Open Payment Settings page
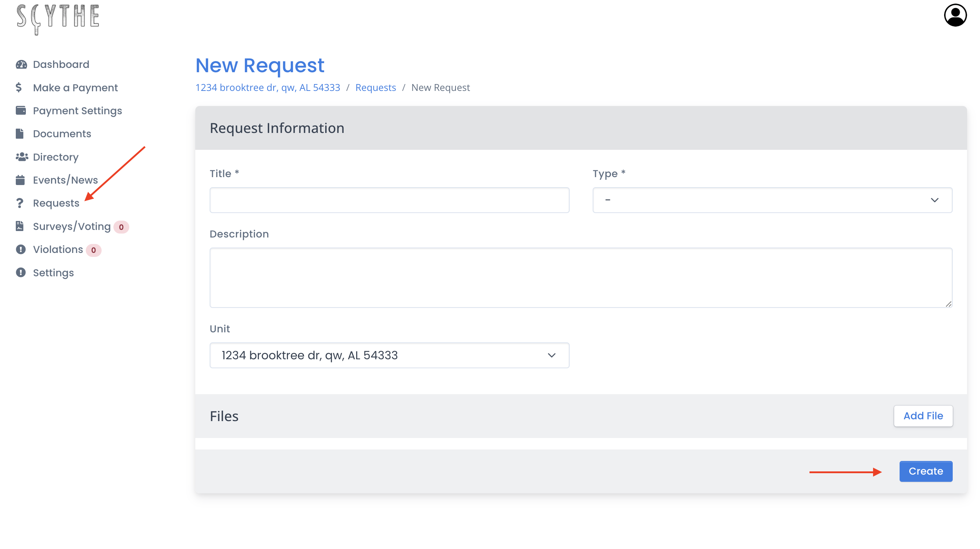Screen dimensions: 980x549 pyautogui.click(x=77, y=111)
